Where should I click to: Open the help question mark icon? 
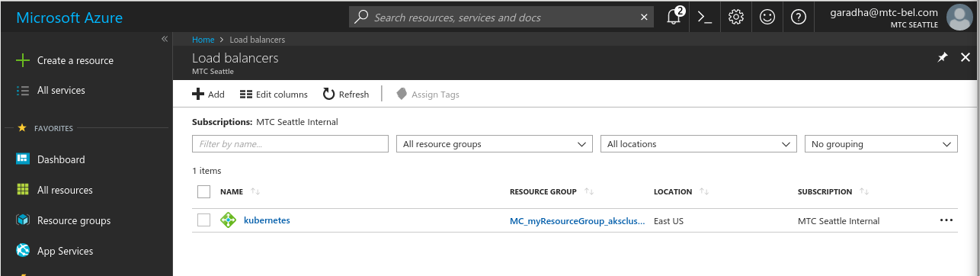pos(798,17)
